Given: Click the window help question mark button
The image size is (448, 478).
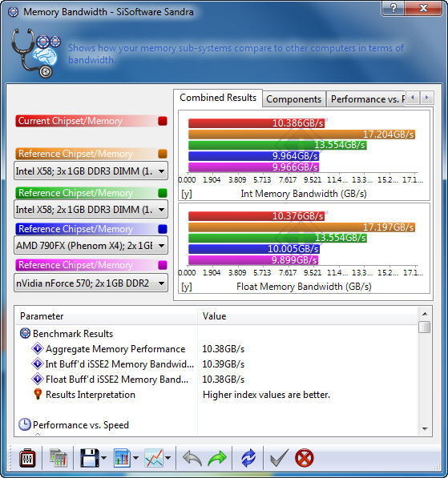Looking at the screenshot, I should [393, 8].
